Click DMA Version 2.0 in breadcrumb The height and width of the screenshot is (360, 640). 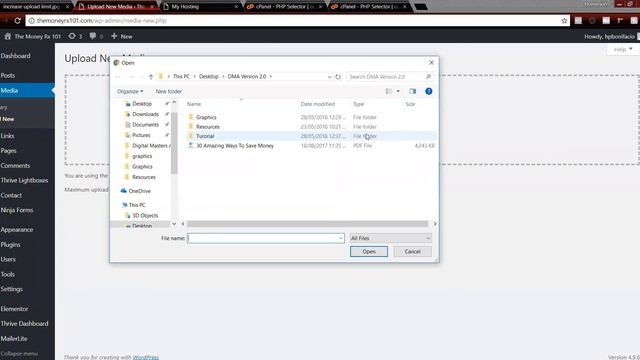247,76
